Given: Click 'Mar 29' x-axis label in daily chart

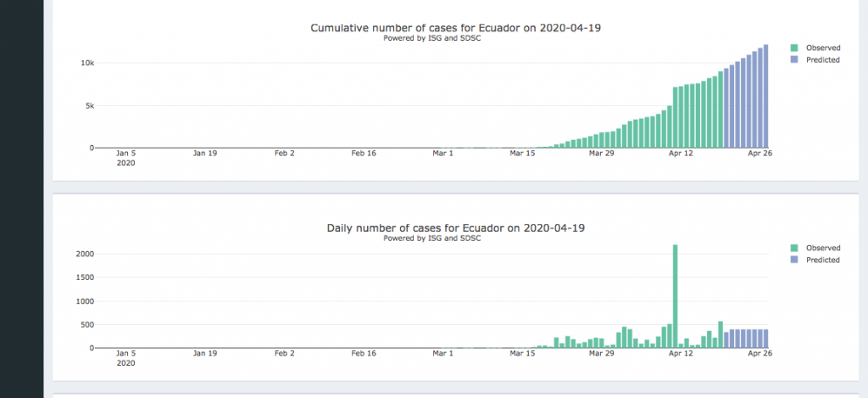Looking at the screenshot, I should click(601, 354).
